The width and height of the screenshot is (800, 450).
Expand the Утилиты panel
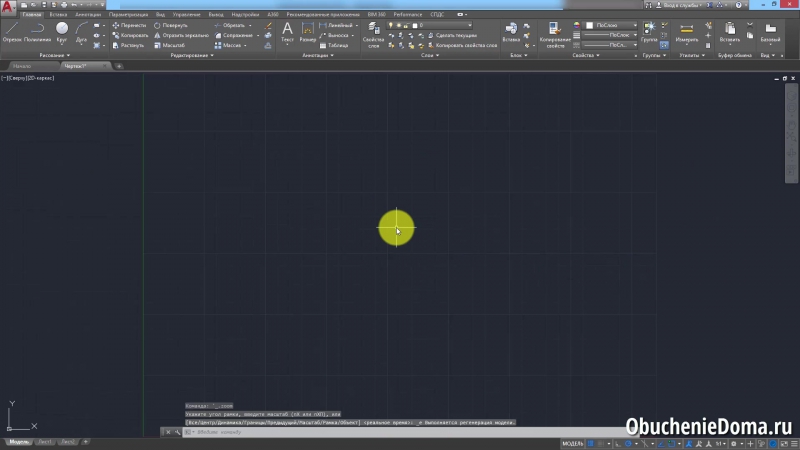692,55
